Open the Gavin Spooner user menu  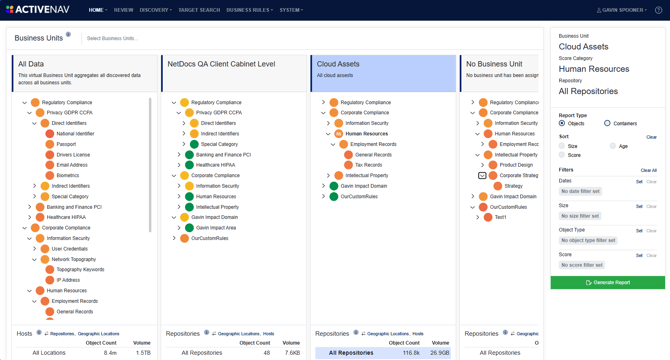coord(622,10)
